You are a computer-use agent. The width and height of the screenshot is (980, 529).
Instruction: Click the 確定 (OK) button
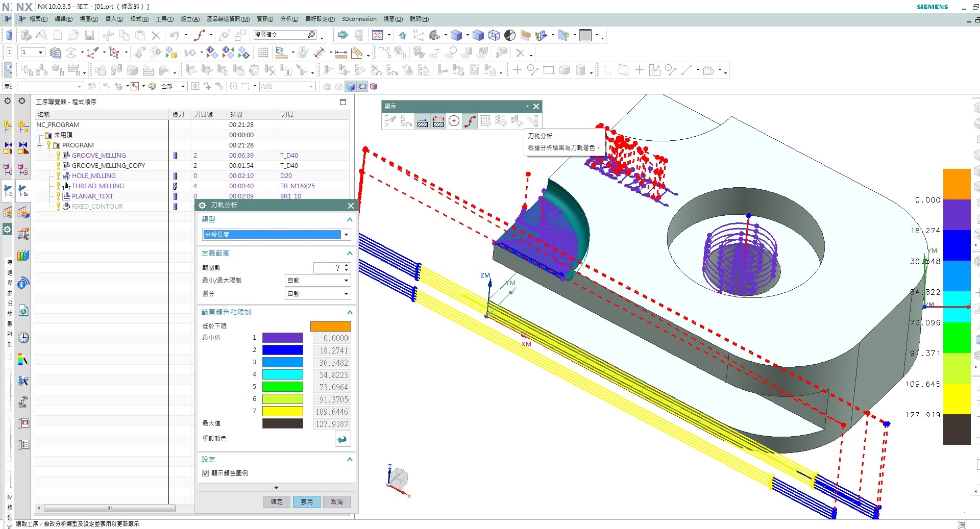click(276, 502)
